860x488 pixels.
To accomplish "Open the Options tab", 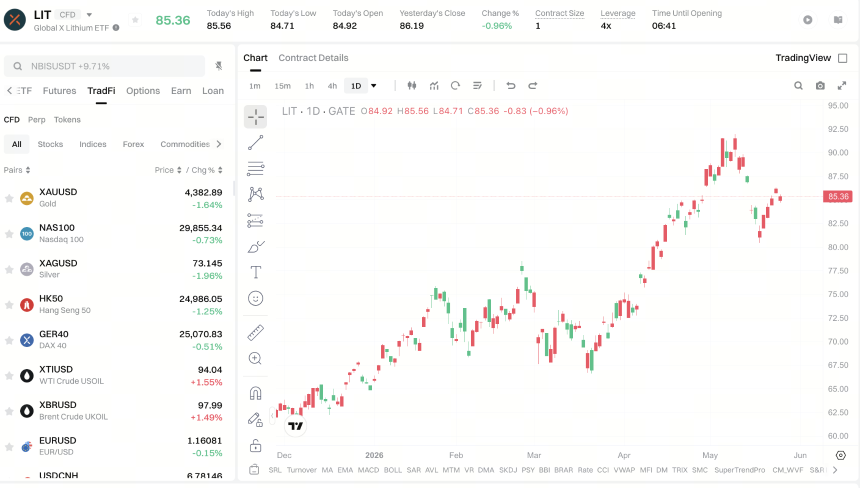I will [x=143, y=90].
